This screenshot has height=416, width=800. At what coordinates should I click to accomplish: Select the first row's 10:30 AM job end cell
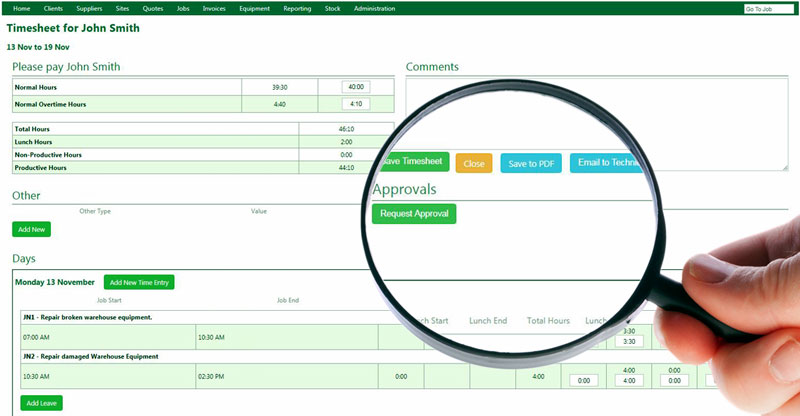click(x=287, y=337)
